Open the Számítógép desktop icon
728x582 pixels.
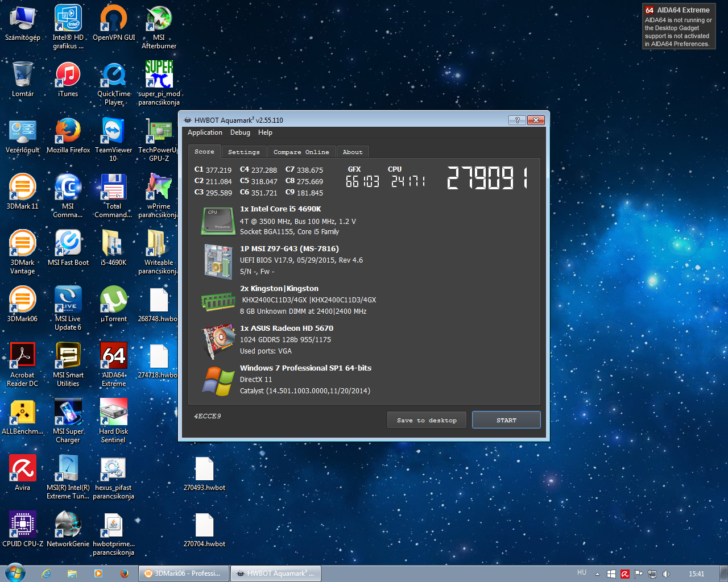click(23, 24)
